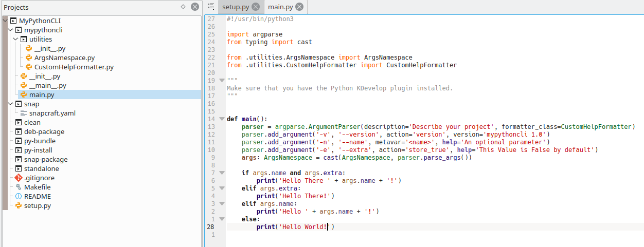Fold the docstring block at line 19
Viewport: 644px width, 247px height.
pyautogui.click(x=221, y=81)
